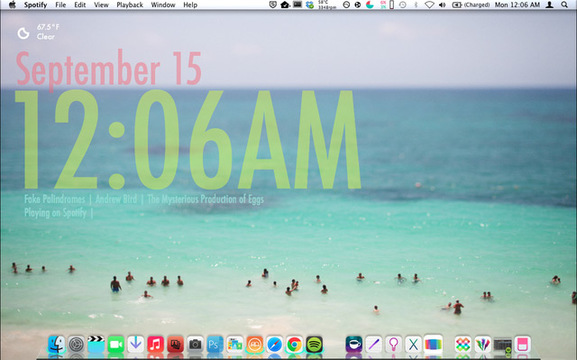Image resolution: width=577 pixels, height=360 pixels.
Task: Open the View menu
Action: click(x=101, y=5)
